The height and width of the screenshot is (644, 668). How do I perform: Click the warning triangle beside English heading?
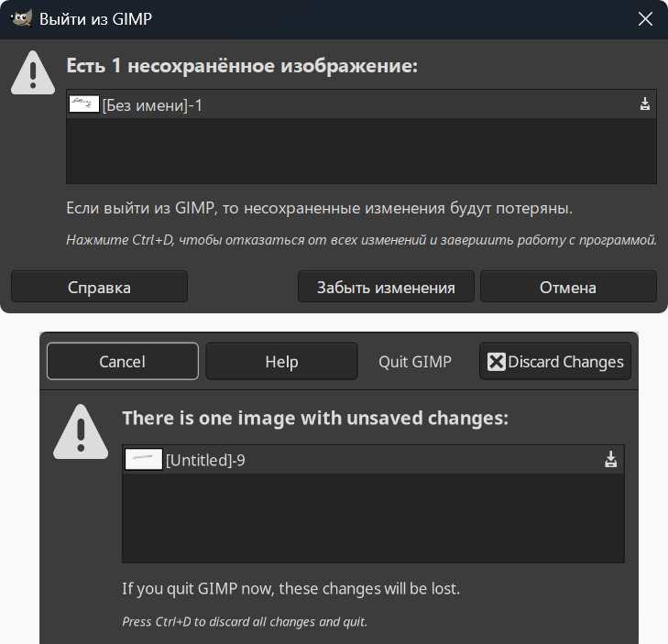(82, 431)
